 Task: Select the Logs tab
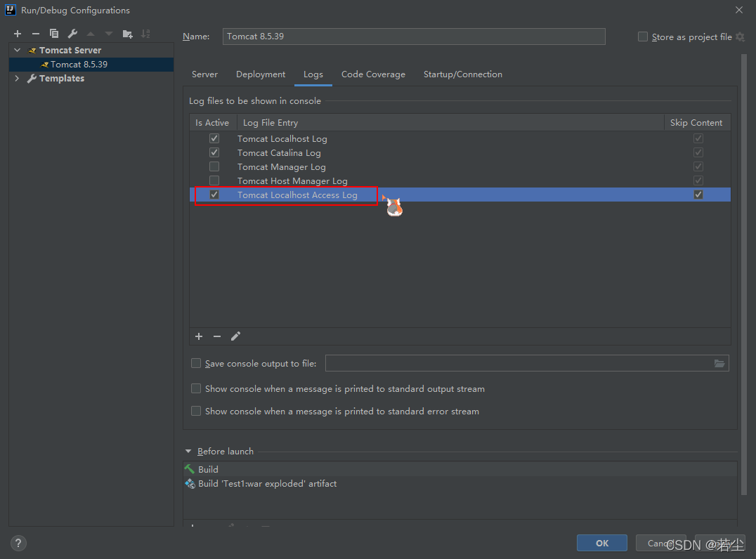[313, 74]
